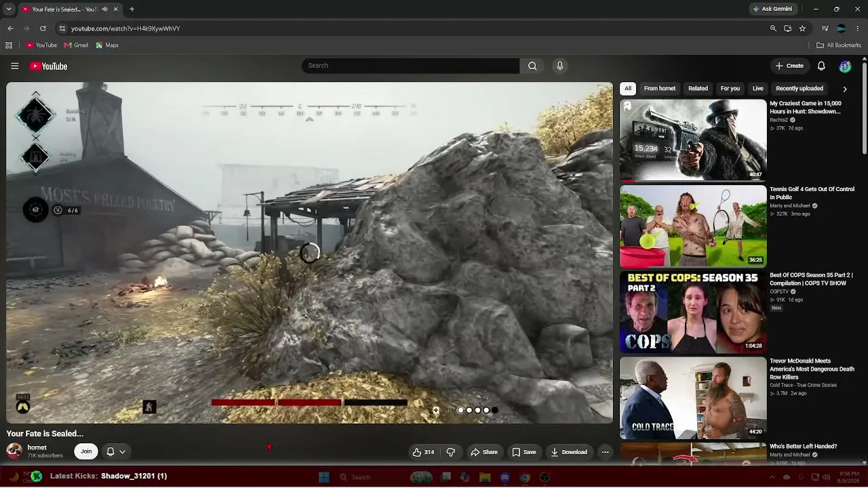Filter suggestions by From hornet
The image size is (868, 488).
660,88
